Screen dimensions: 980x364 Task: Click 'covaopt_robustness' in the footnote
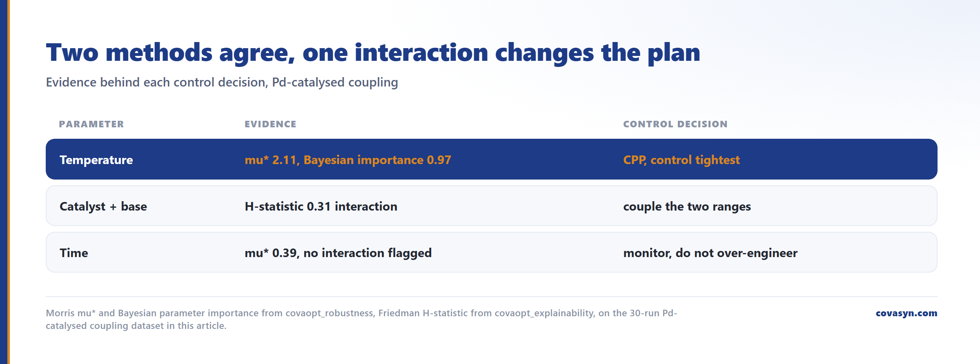[x=330, y=313]
